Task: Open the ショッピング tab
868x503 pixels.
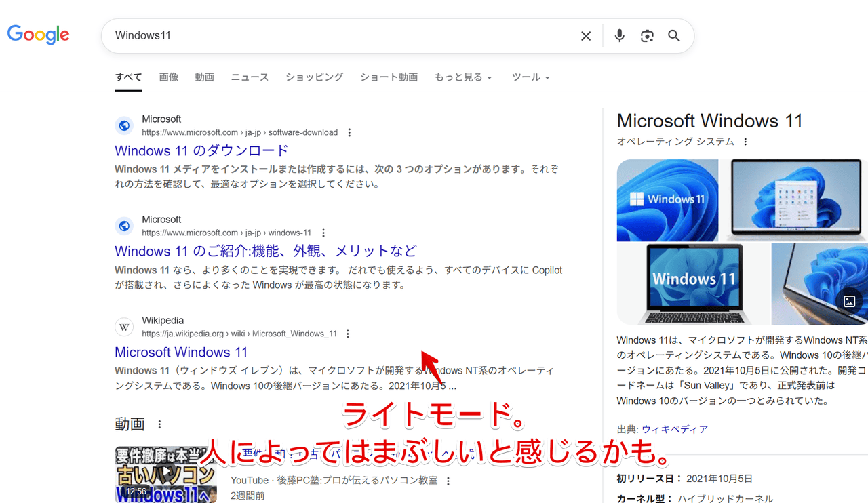Action: [x=314, y=77]
